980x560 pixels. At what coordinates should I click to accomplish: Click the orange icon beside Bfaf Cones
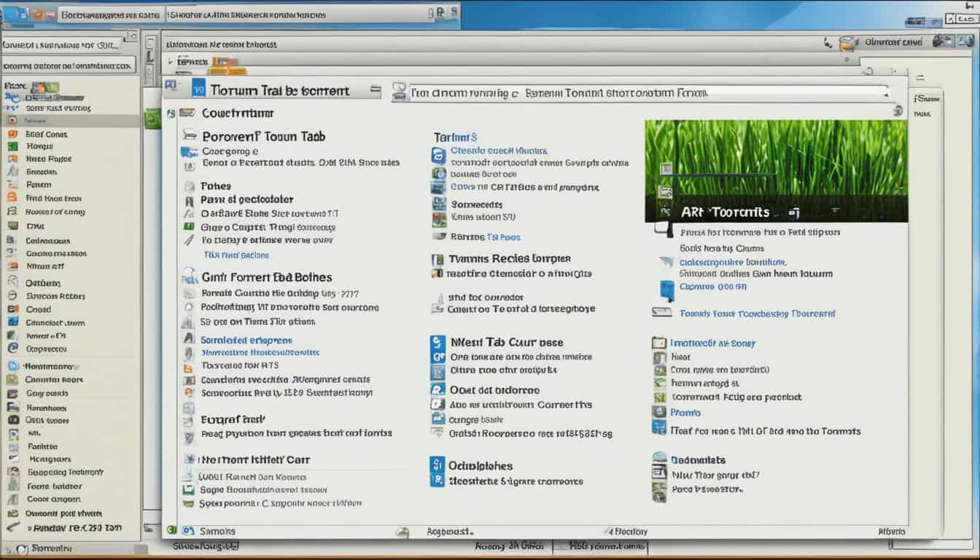12,134
